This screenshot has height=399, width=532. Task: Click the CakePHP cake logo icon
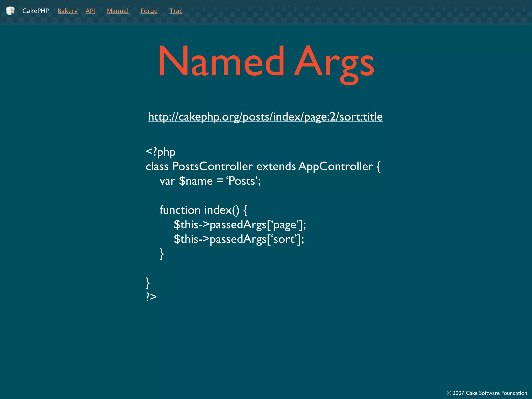point(10,11)
